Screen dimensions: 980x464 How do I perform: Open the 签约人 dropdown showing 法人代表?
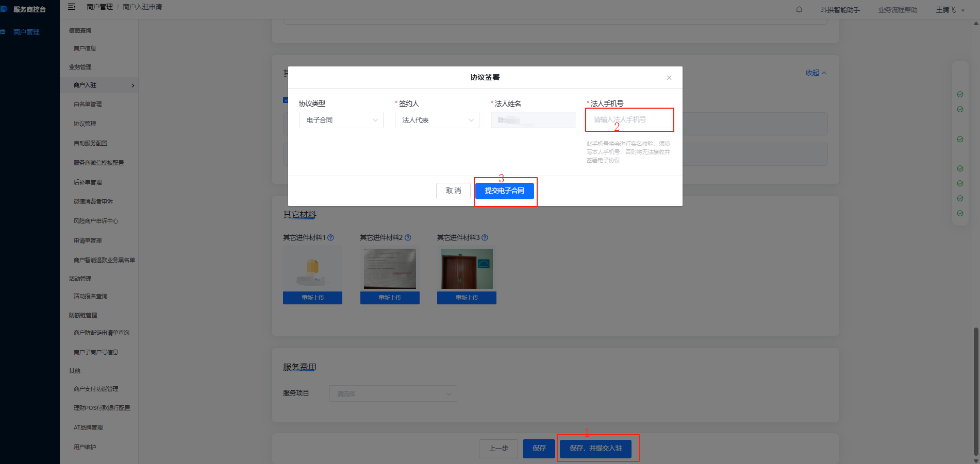[x=437, y=120]
